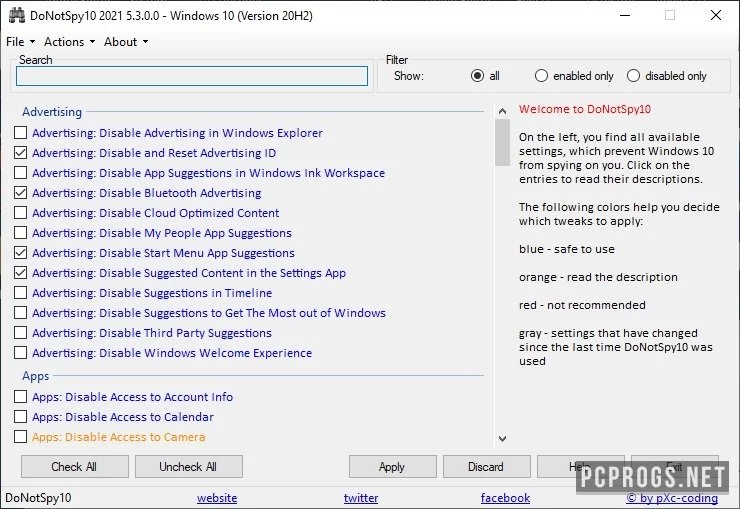Select the 'disabled only' radio button

633,75
